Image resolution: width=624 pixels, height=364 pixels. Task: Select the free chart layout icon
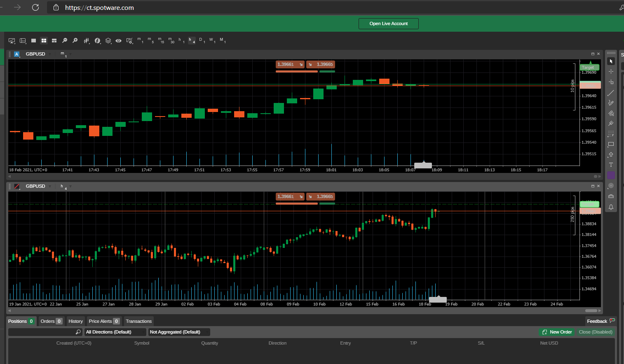[x=54, y=41]
